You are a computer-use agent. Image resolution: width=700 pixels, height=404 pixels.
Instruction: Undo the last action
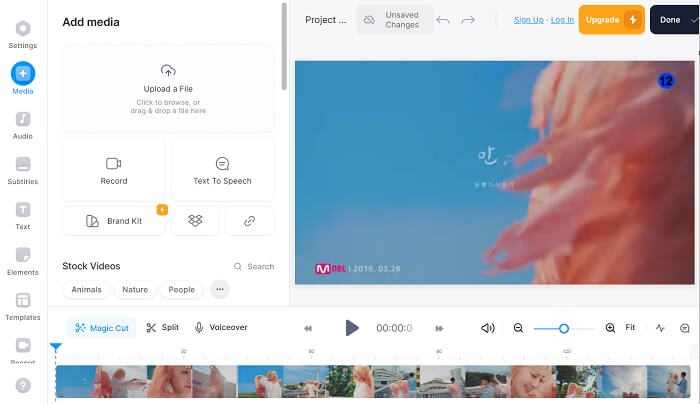442,20
